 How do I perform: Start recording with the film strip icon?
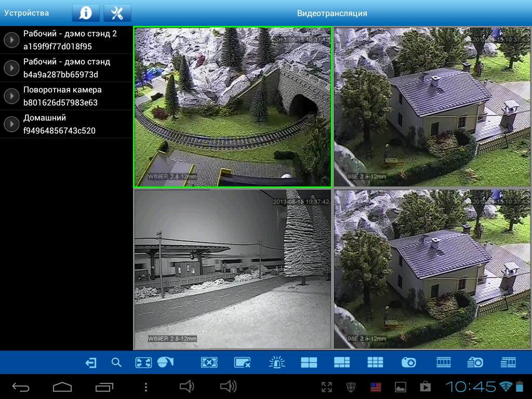[x=444, y=363]
